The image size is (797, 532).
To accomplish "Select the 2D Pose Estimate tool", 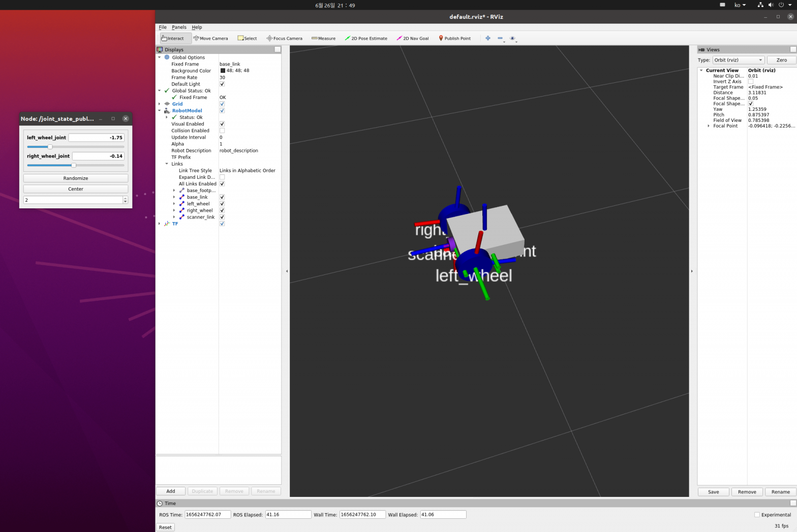I will pos(366,38).
